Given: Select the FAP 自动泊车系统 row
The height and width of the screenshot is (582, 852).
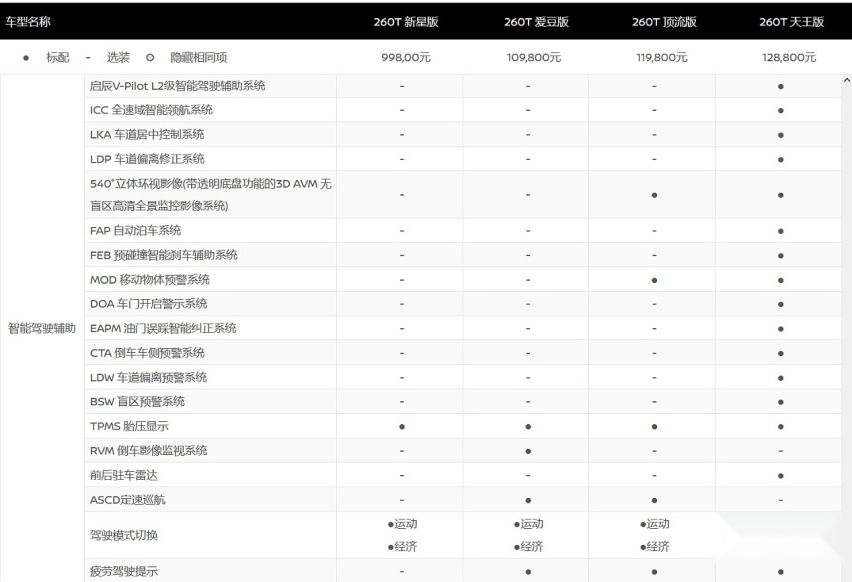Looking at the screenshot, I should click(463, 230).
